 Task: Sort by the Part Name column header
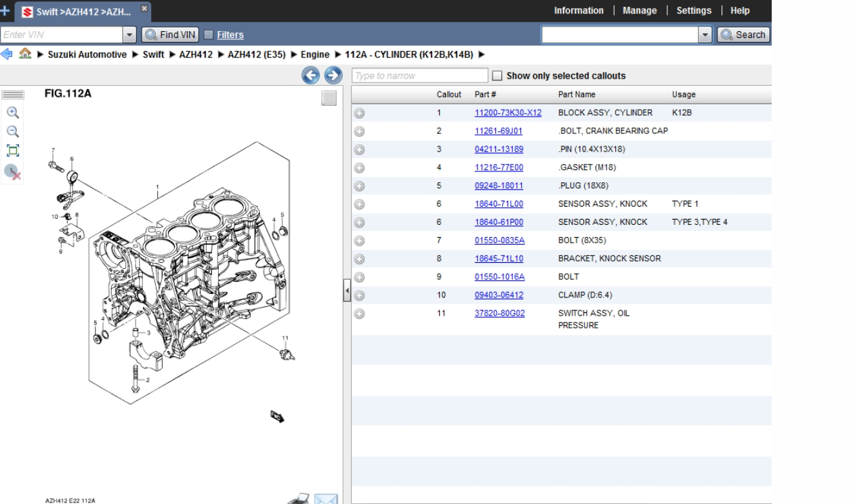577,95
